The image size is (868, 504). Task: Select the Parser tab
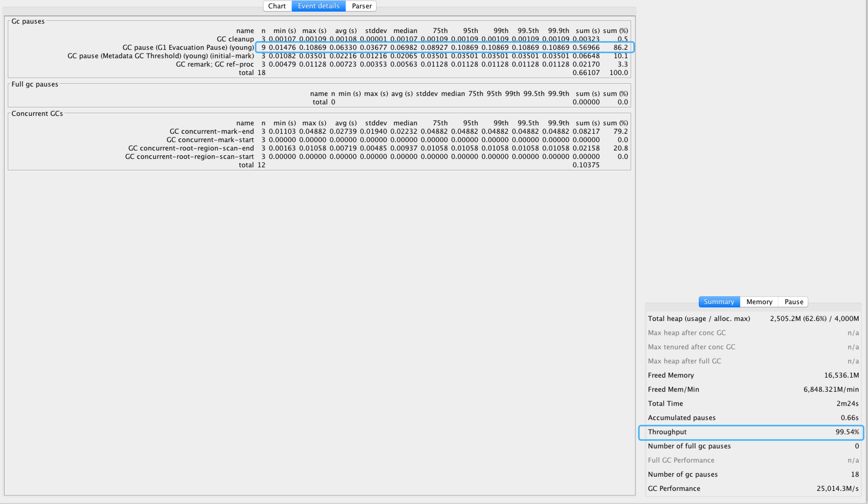point(361,6)
